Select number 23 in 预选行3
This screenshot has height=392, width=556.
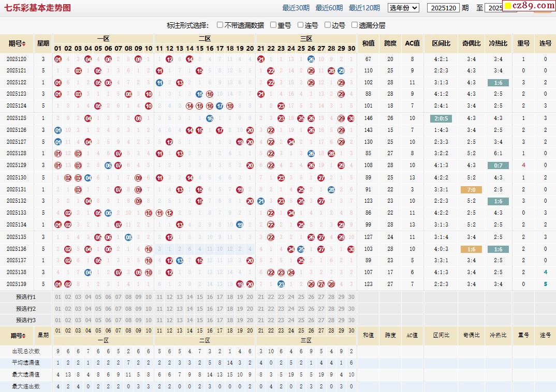click(x=281, y=320)
